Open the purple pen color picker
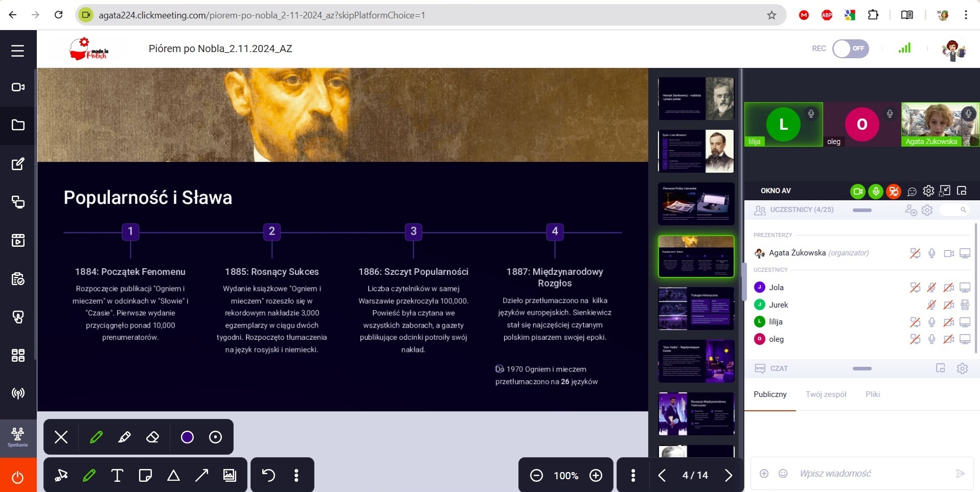The image size is (980, 492). [187, 437]
